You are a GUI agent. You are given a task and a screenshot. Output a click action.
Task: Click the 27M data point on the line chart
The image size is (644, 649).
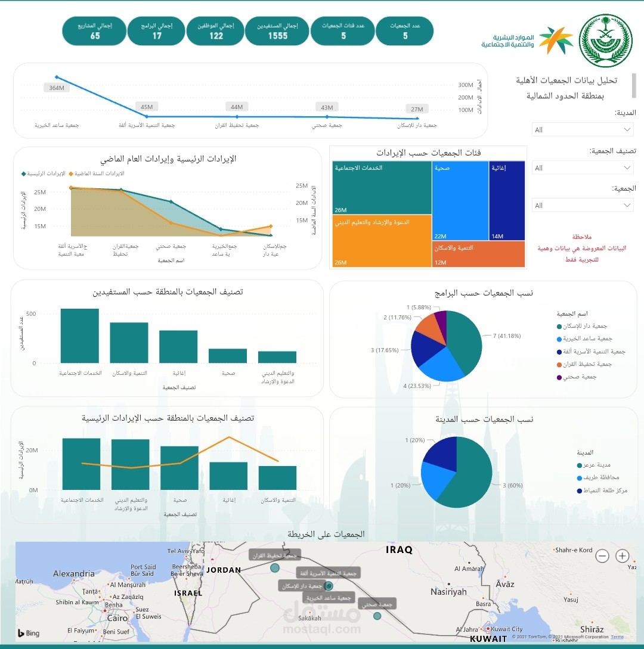coord(417,119)
